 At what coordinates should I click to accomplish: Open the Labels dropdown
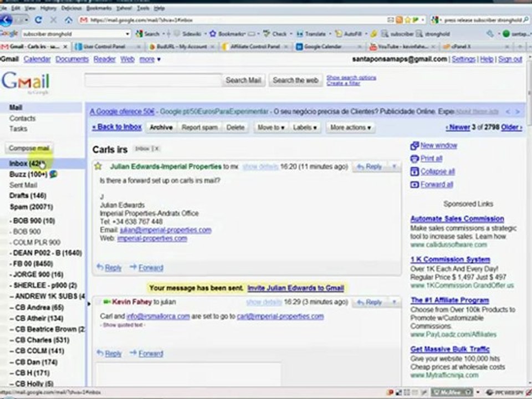point(305,127)
